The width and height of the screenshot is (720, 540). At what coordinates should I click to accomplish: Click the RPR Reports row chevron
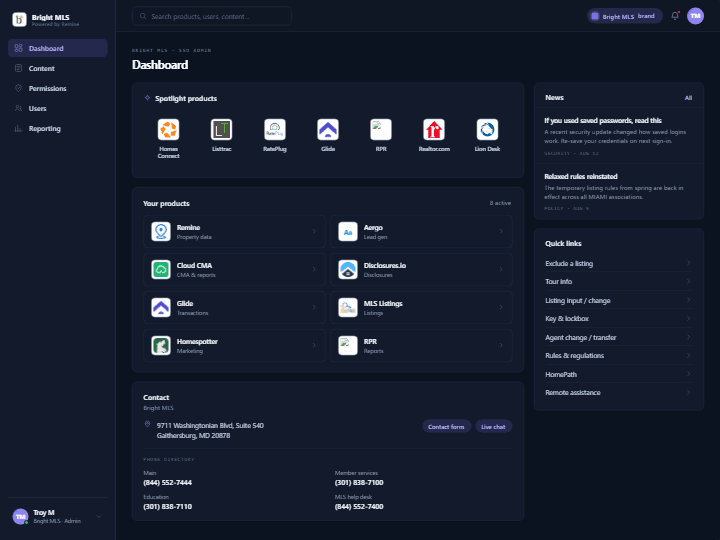pyautogui.click(x=501, y=345)
